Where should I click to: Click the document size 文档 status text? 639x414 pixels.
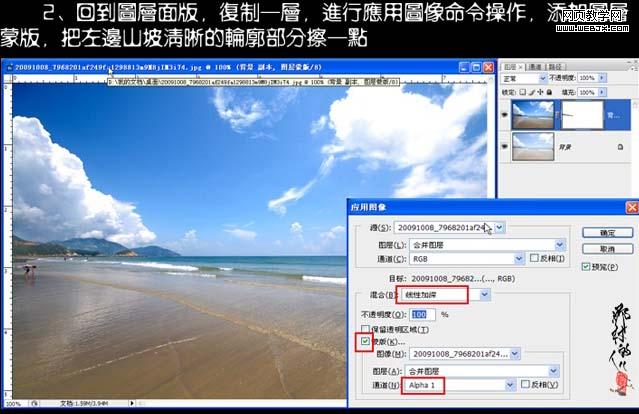[84, 403]
